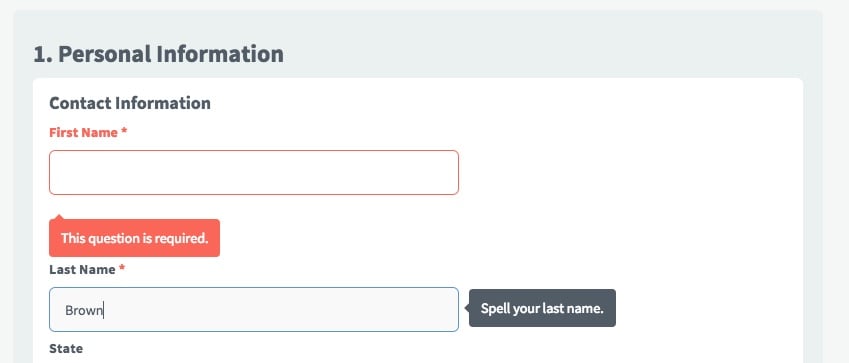Image resolution: width=849 pixels, height=363 pixels.
Task: Click the typed word 'Brown'
Action: tap(84, 310)
